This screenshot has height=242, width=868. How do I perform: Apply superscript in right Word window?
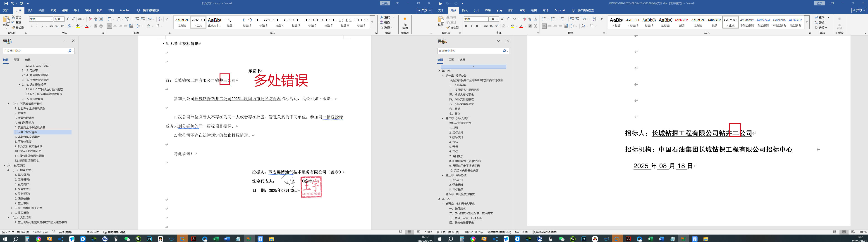coord(497,26)
